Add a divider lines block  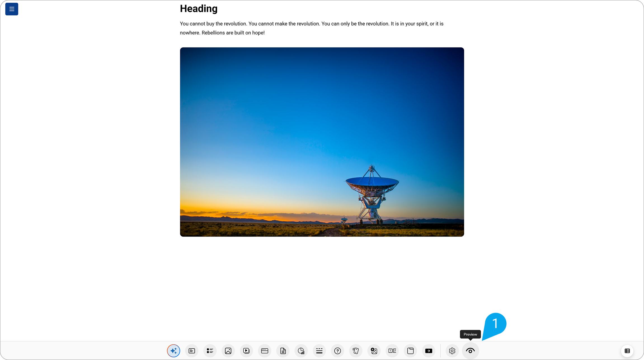point(319,351)
